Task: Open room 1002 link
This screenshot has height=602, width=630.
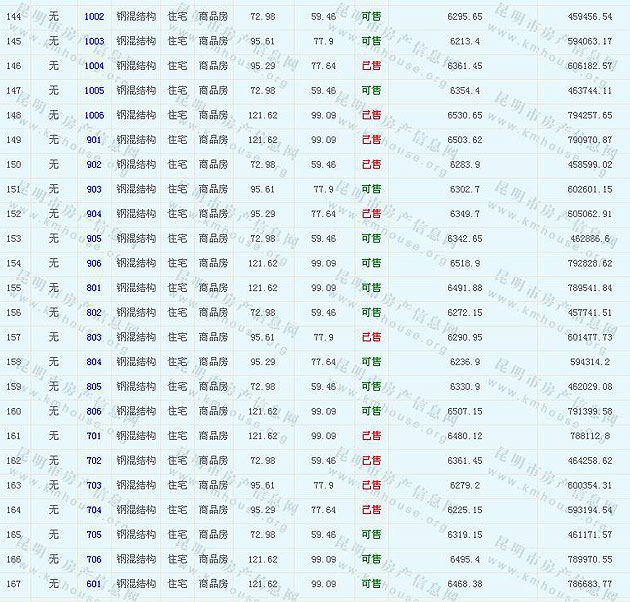Action: [94, 17]
